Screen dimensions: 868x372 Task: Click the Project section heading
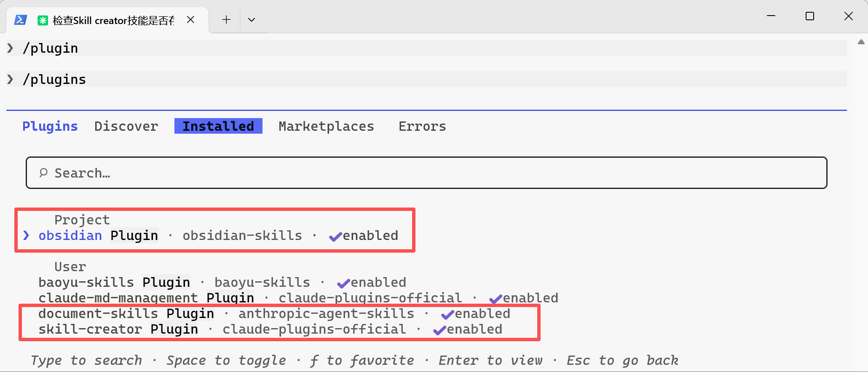point(82,220)
